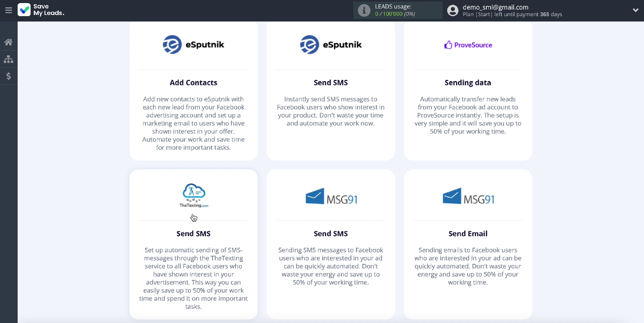644x323 pixels.
Task: Click eSputnik Send SMS description text
Action: (x=331, y=111)
